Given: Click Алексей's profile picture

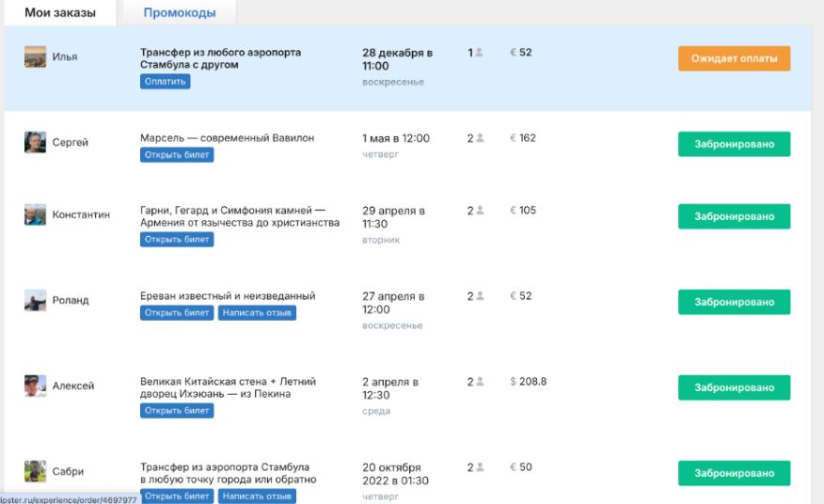Looking at the screenshot, I should point(35,386).
